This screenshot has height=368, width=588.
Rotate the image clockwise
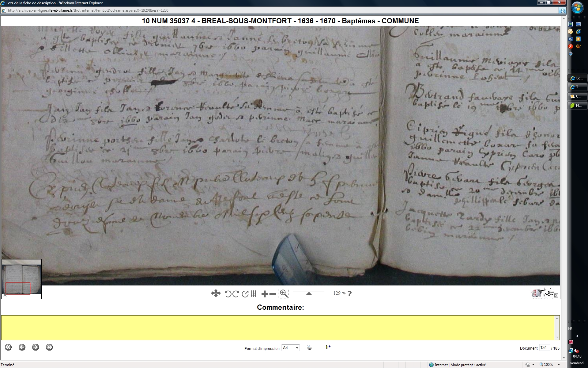tap(236, 294)
